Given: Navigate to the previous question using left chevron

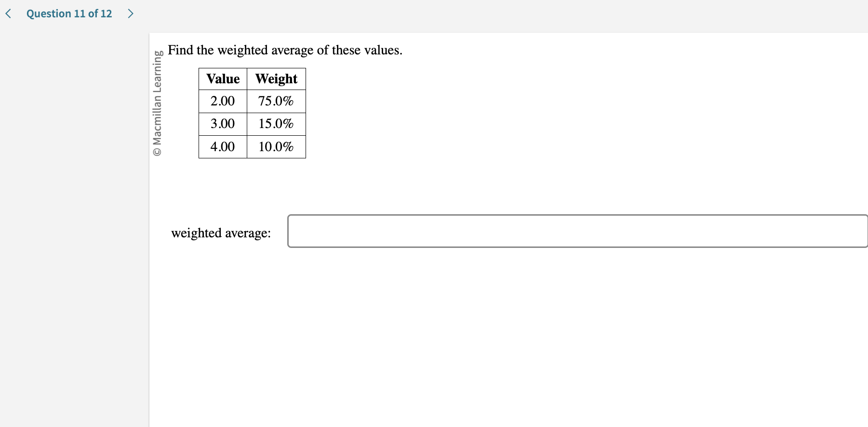Looking at the screenshot, I should (7, 13).
